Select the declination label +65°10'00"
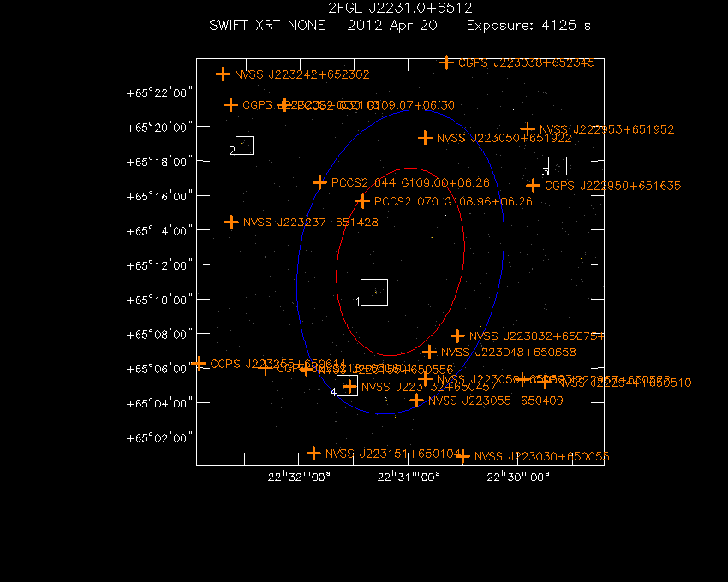 159,300
